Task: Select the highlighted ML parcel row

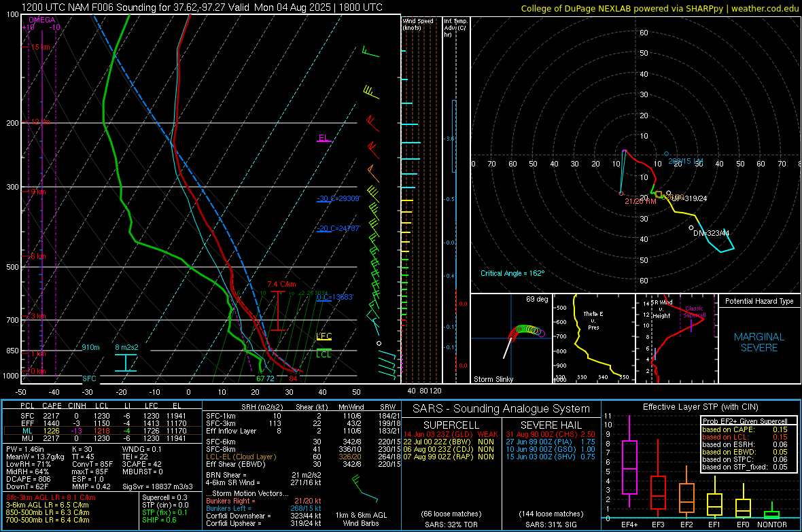Action: point(103,431)
